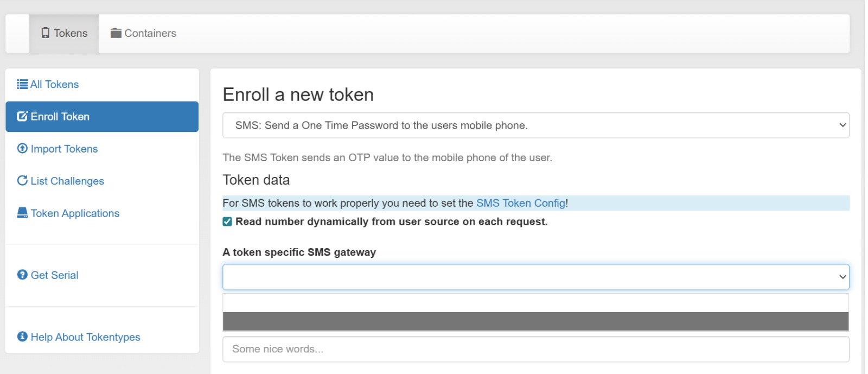This screenshot has width=868, height=374.
Task: Open the Help About Tokentypes link
Action: [x=85, y=337]
